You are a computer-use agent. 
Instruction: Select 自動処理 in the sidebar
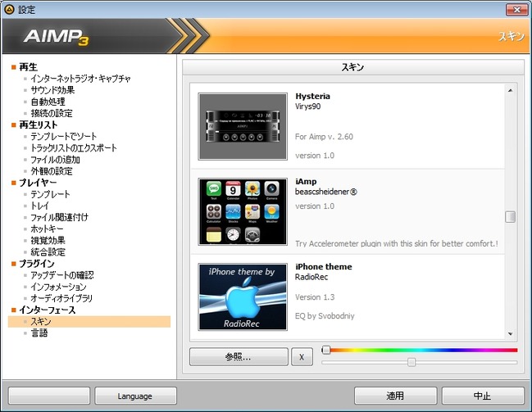coord(48,102)
